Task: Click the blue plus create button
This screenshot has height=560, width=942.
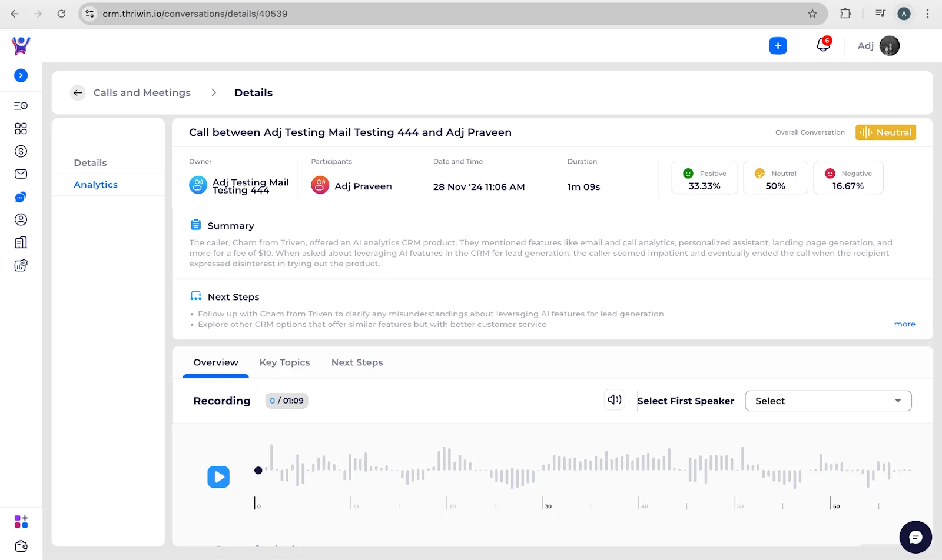Action: point(778,46)
